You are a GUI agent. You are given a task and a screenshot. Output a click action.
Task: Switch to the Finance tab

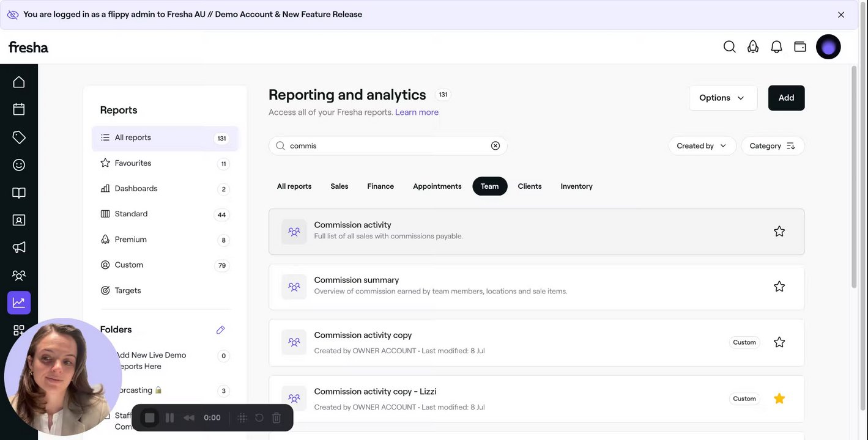(380, 186)
